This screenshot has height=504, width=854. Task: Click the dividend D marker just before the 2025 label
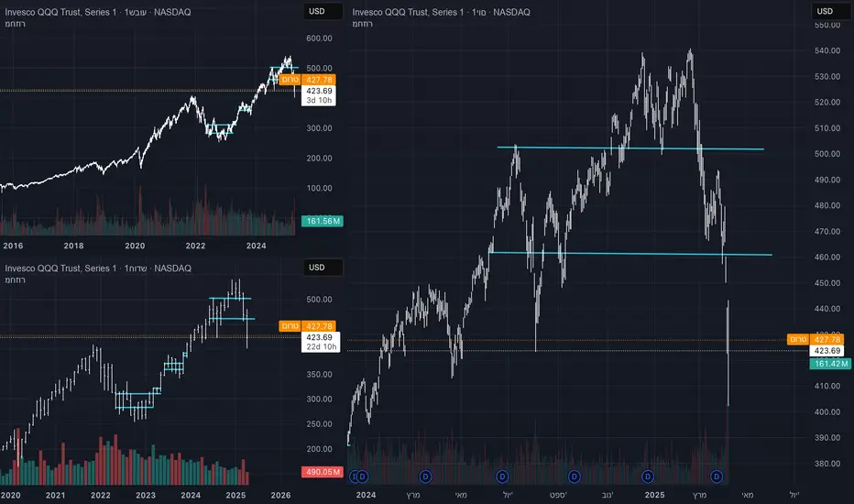pos(648,477)
